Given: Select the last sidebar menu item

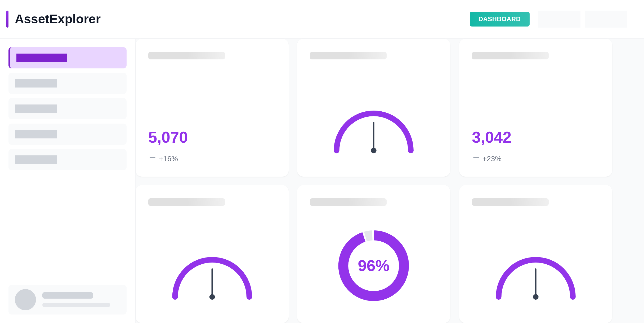Looking at the screenshot, I should click(68, 160).
